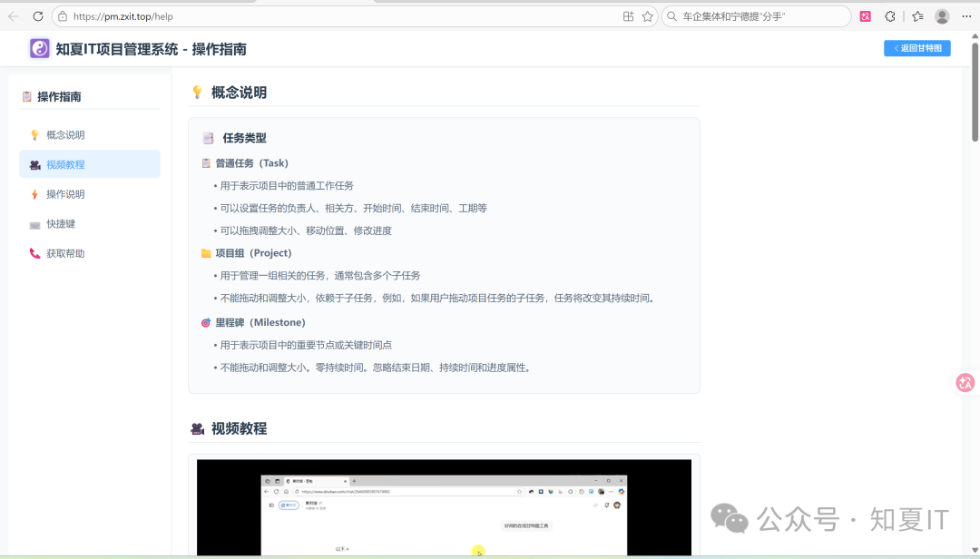Screen dimensions: 980x559
Task: Click the 项目组（Project） heading
Action: click(x=254, y=253)
